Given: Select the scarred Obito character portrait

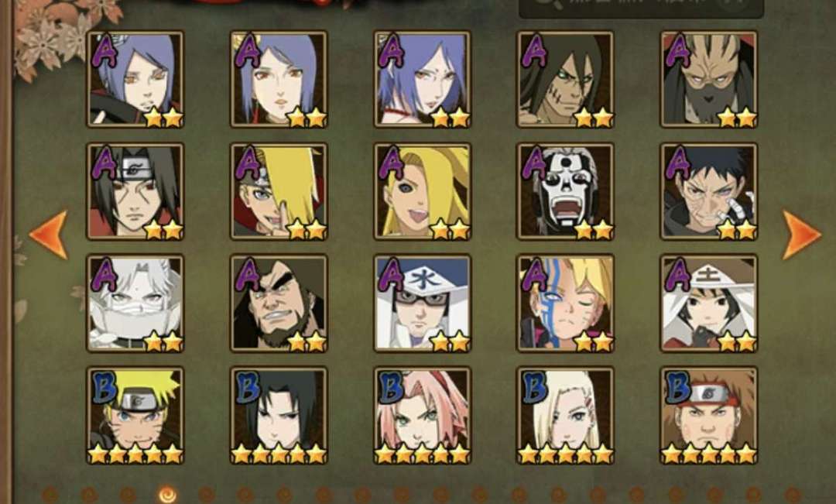Looking at the screenshot, I should 709,191.
